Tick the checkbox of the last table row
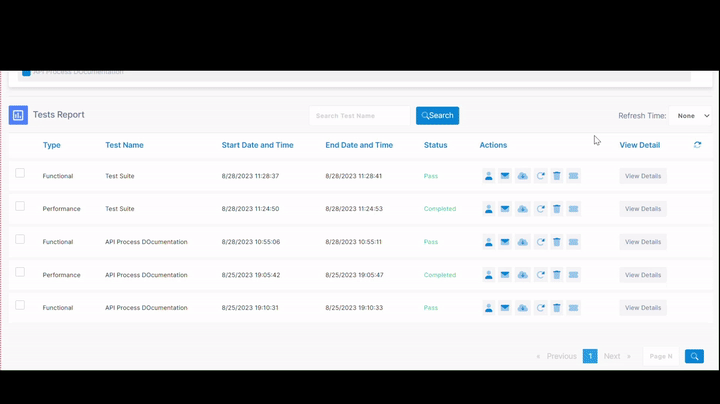Image resolution: width=720 pixels, height=404 pixels. tap(20, 305)
